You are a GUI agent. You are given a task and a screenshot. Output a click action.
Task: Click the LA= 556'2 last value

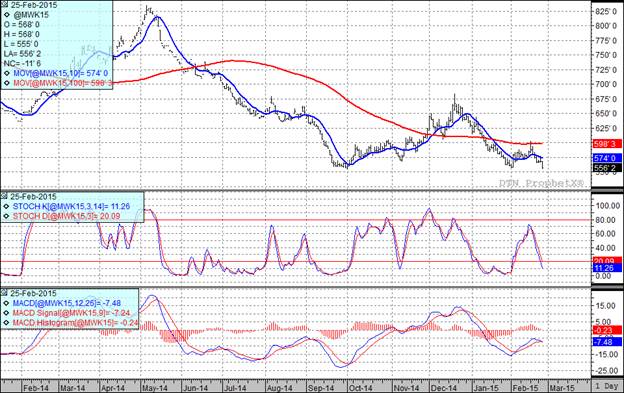22,54
